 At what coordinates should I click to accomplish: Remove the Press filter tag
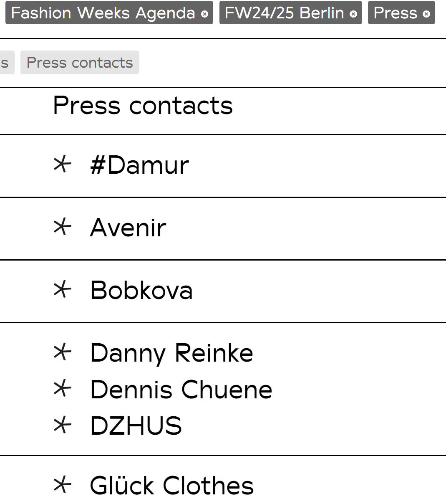426,14
